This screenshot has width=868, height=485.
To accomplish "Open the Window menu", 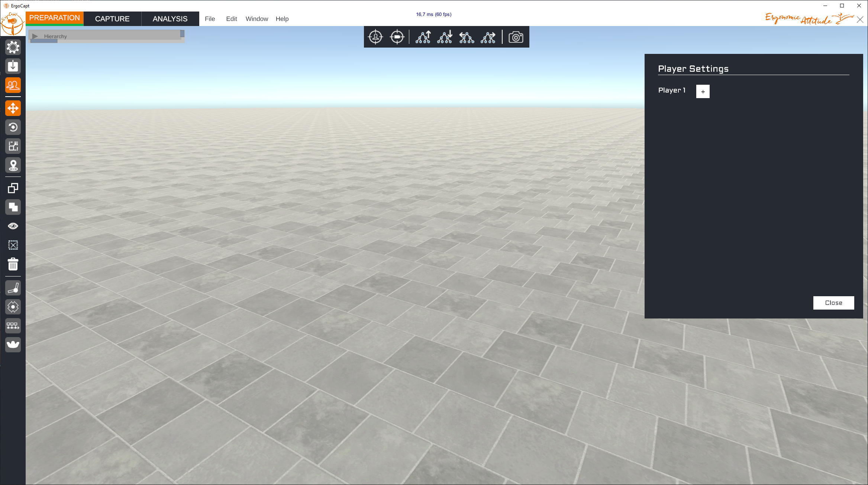I will [257, 19].
